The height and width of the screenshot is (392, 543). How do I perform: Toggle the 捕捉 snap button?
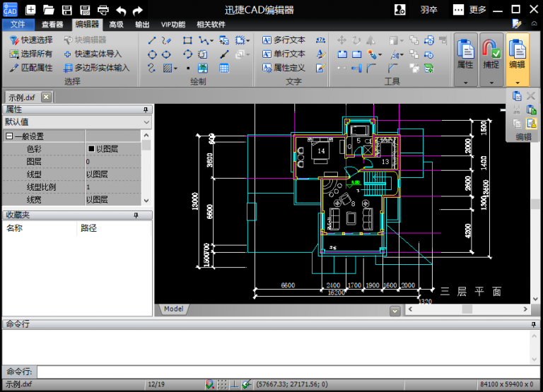pyautogui.click(x=491, y=54)
